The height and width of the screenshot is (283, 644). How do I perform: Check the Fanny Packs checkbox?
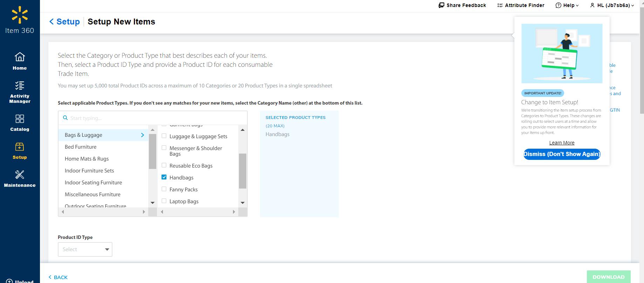pyautogui.click(x=164, y=189)
